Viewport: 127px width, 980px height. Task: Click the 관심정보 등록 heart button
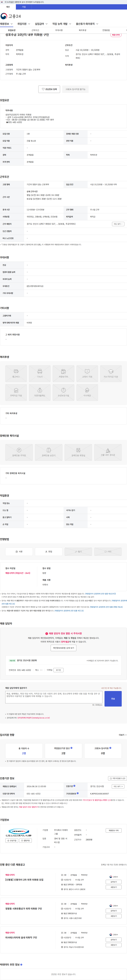pos(49,89)
